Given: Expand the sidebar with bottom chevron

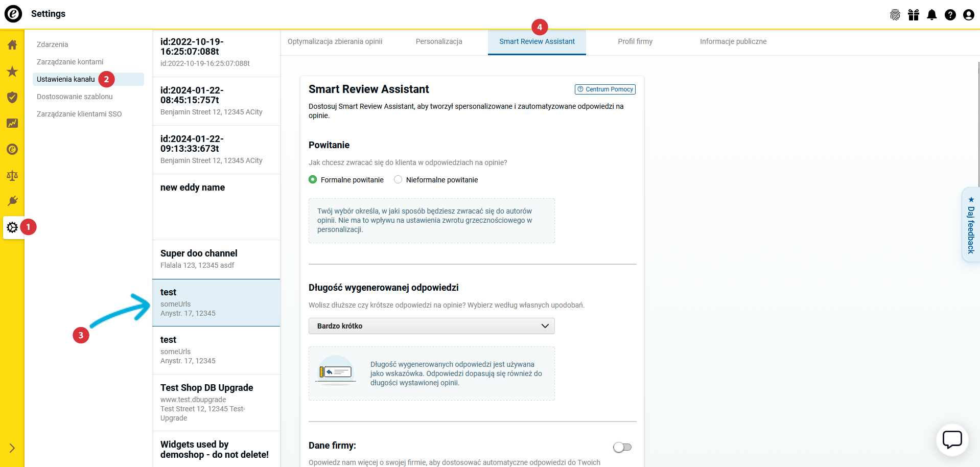Looking at the screenshot, I should (12, 448).
